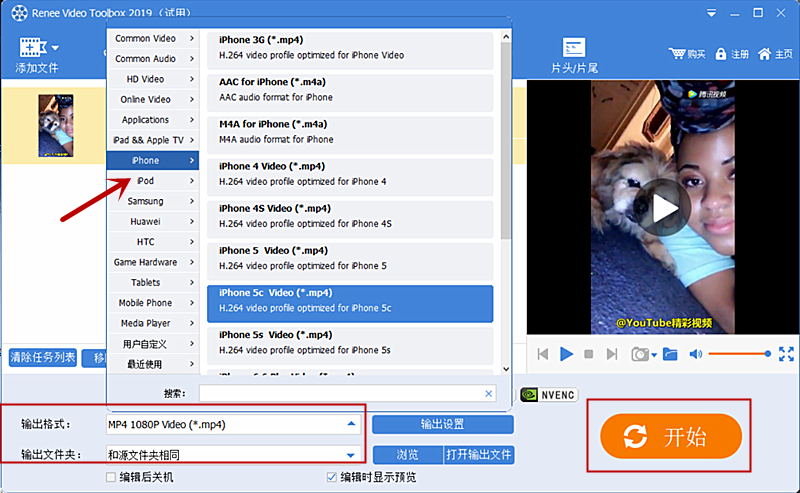
Task: Start conversion with the orange 开始 button
Action: (x=671, y=436)
